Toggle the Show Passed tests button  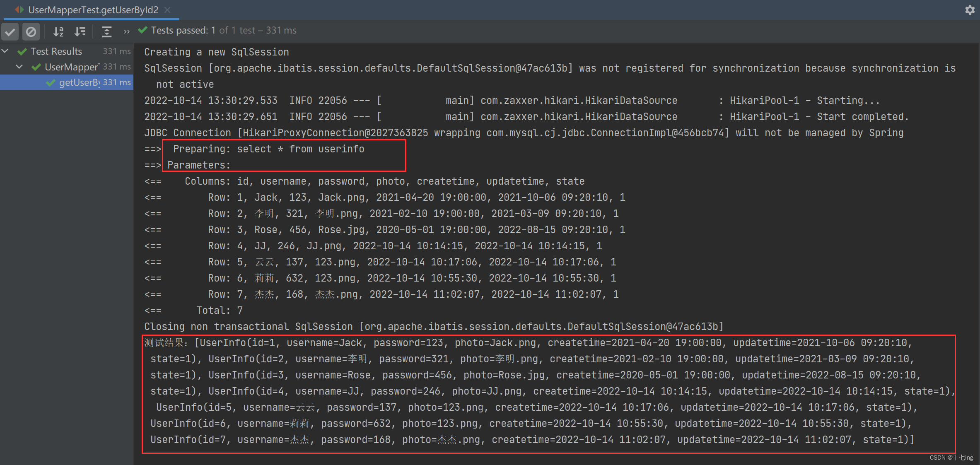point(10,31)
